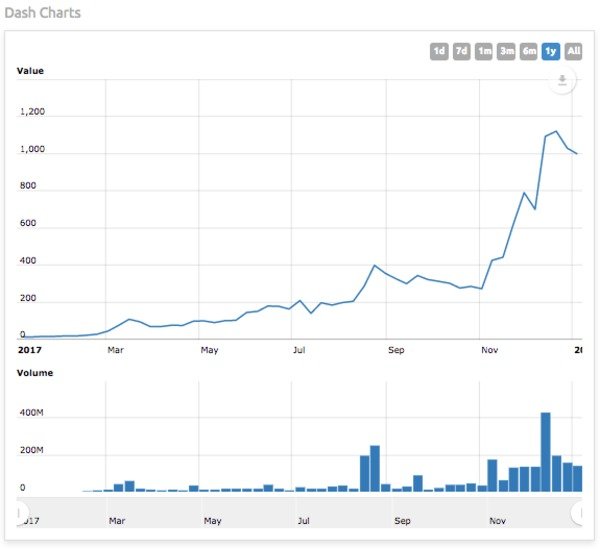Click the 'Value' axis title
This screenshot has height=549, width=600.
click(x=30, y=71)
